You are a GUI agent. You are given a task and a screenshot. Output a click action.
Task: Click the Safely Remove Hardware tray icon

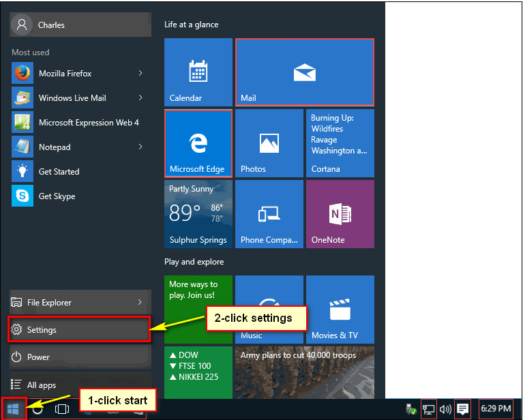click(x=411, y=409)
